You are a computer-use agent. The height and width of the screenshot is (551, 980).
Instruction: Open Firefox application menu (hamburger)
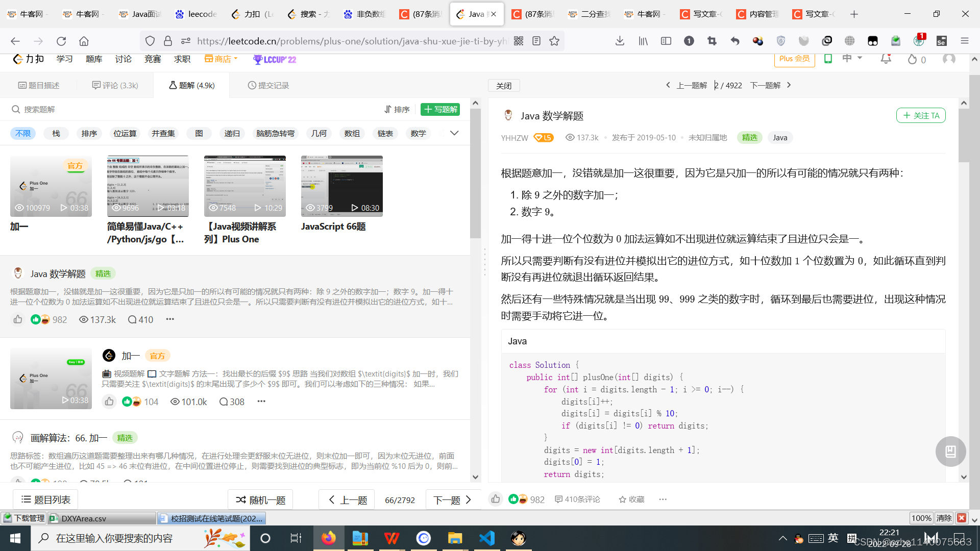964,41
